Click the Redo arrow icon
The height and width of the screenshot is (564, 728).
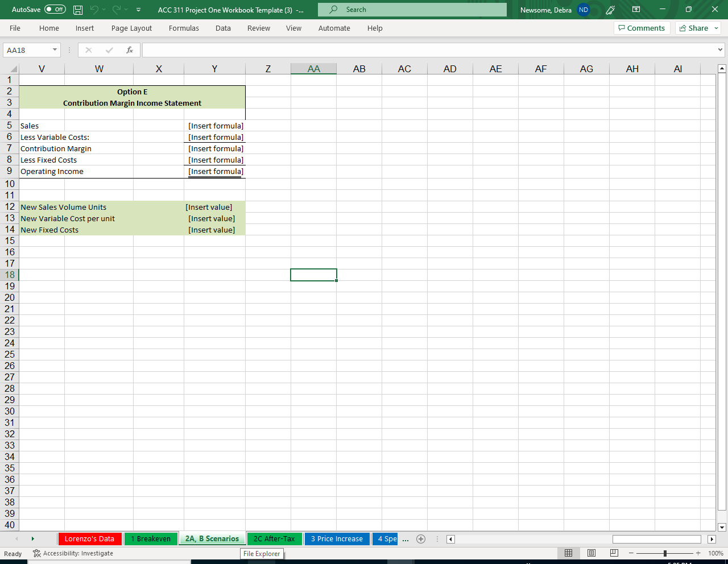tap(117, 10)
